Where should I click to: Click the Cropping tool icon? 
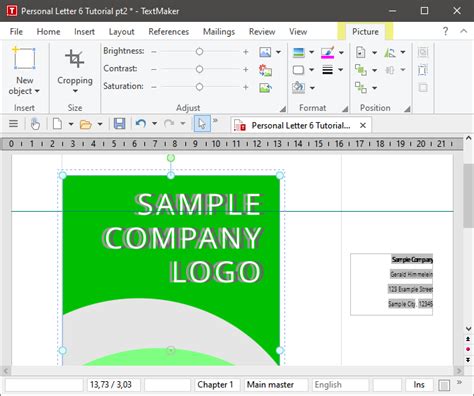click(x=75, y=58)
